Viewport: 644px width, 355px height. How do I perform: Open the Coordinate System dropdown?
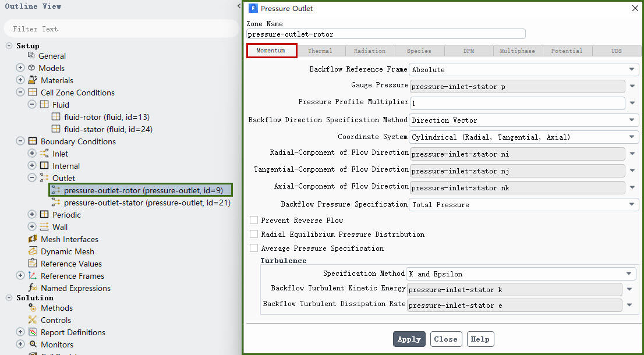tap(523, 137)
